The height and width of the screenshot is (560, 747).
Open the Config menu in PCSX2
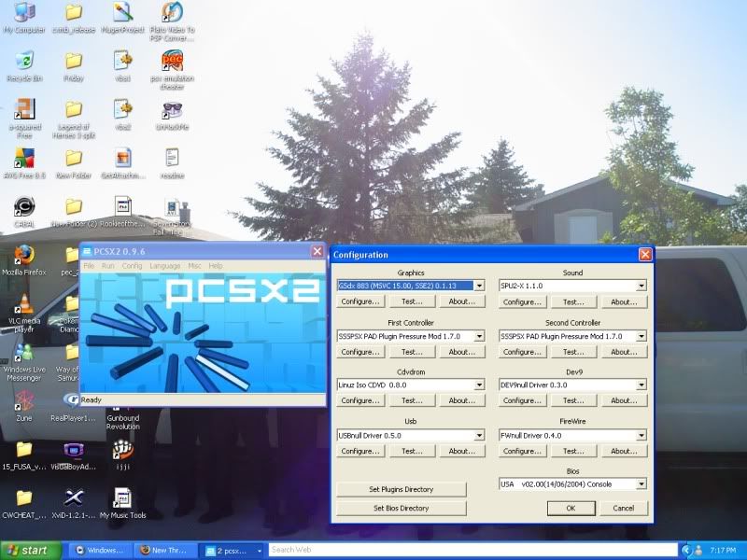coord(132,266)
